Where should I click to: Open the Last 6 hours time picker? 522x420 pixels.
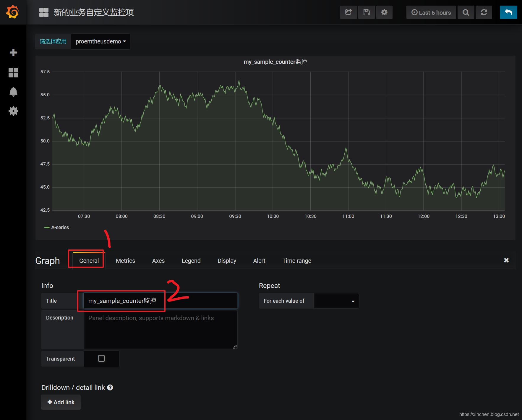pos(431,12)
